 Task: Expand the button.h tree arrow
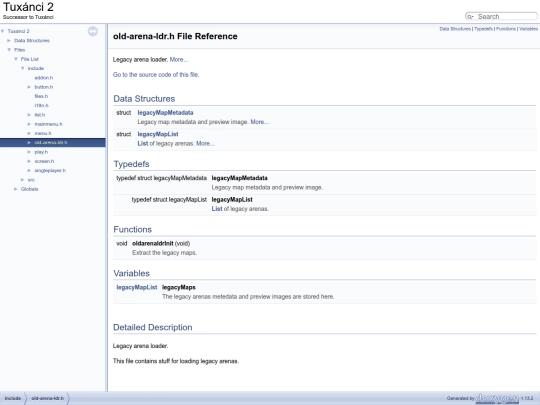pyautogui.click(x=29, y=87)
